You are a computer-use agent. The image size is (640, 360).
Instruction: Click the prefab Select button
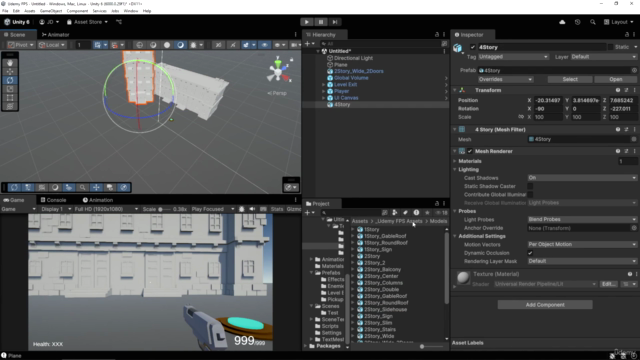click(x=570, y=79)
